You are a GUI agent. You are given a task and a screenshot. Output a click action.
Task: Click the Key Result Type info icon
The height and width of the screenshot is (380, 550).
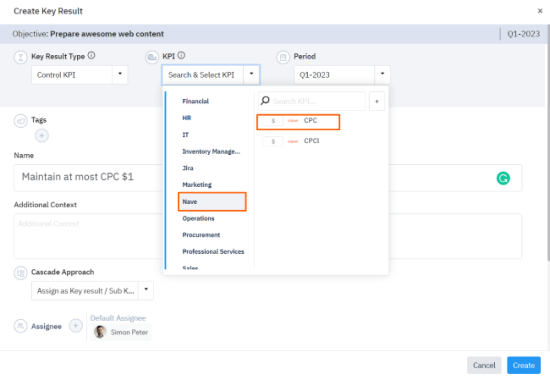click(91, 55)
